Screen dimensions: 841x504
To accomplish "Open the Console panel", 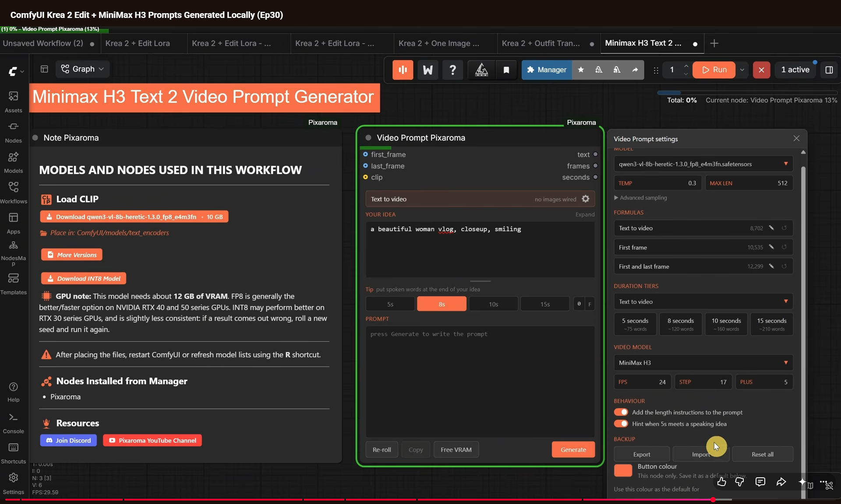I will coord(14,423).
